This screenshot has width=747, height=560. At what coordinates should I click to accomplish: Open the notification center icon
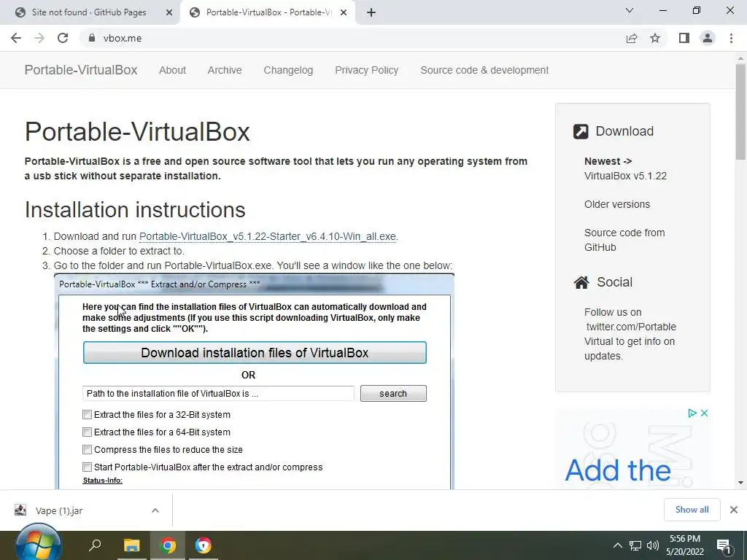724,545
